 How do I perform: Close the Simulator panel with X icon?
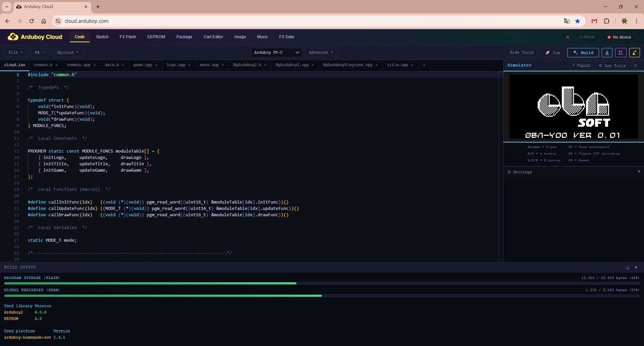pos(635,65)
